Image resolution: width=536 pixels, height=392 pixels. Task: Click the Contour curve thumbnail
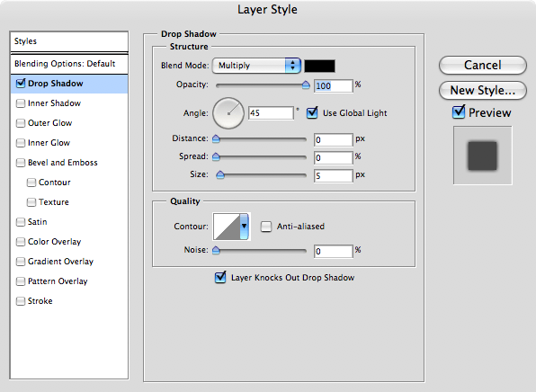(227, 227)
